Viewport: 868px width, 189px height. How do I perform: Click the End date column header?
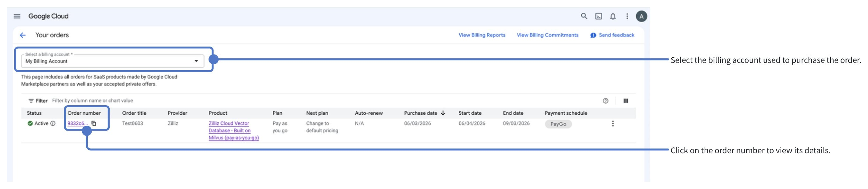point(513,113)
